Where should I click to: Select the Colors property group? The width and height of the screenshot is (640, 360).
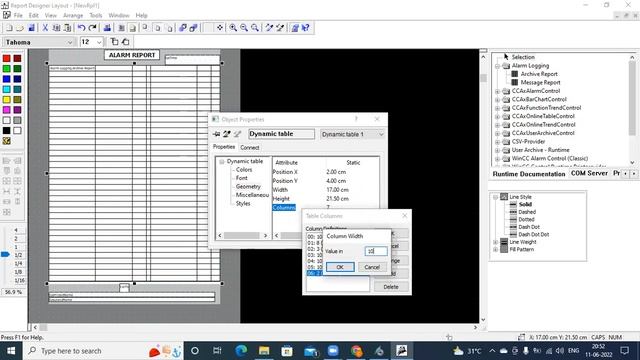[244, 169]
